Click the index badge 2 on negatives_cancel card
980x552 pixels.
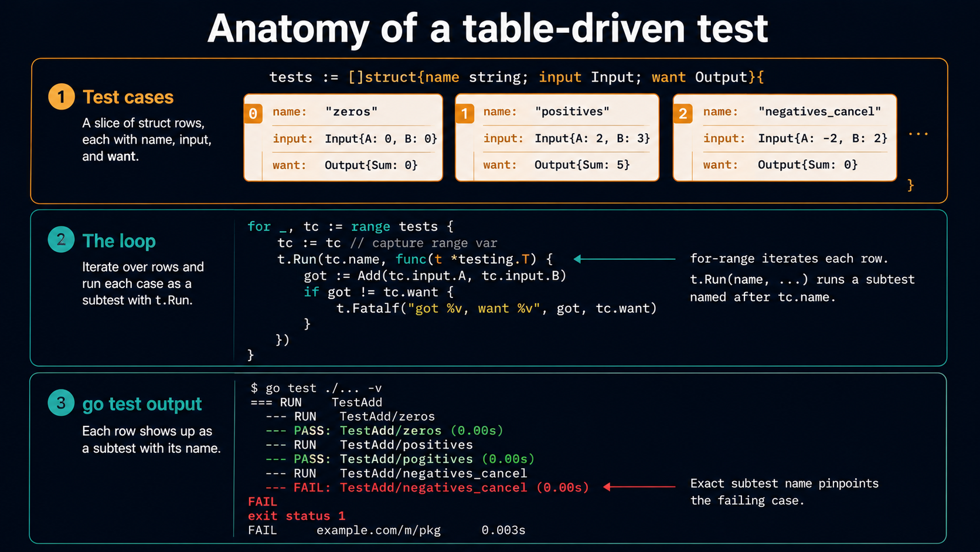683,113
